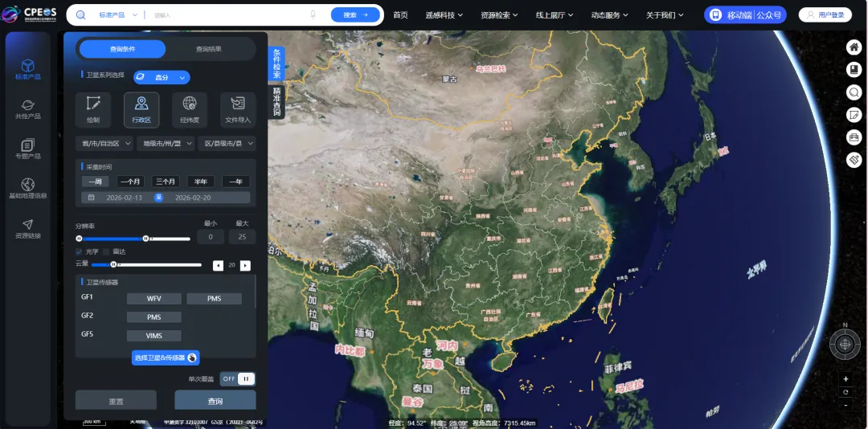Open the 标准产品 search type dropdown
The height and width of the screenshot is (429, 868).
click(118, 15)
